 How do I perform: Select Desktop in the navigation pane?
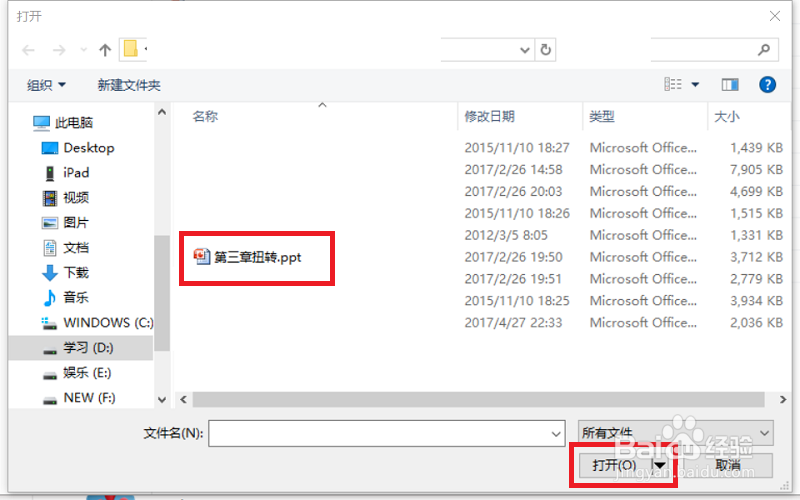tap(78, 148)
